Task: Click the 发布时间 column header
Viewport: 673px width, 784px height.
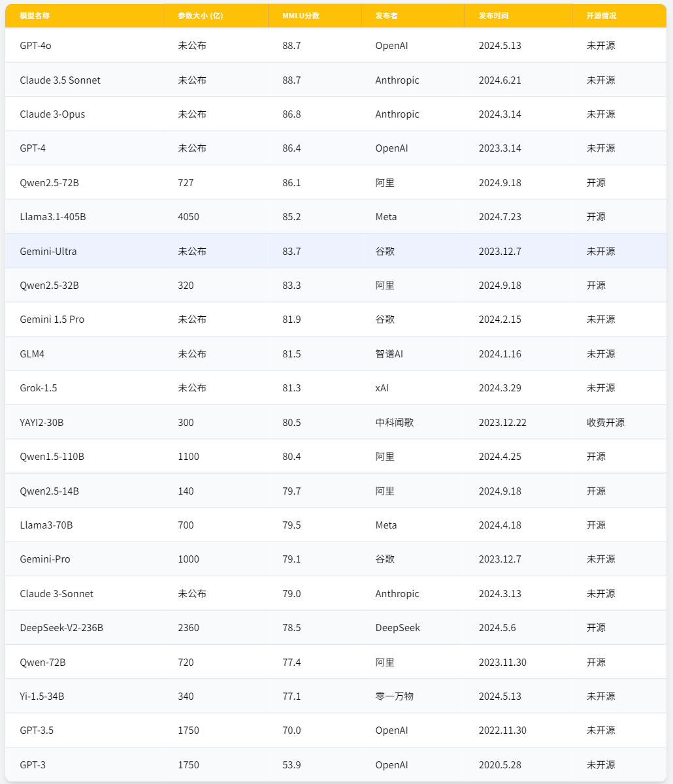Action: coord(493,16)
